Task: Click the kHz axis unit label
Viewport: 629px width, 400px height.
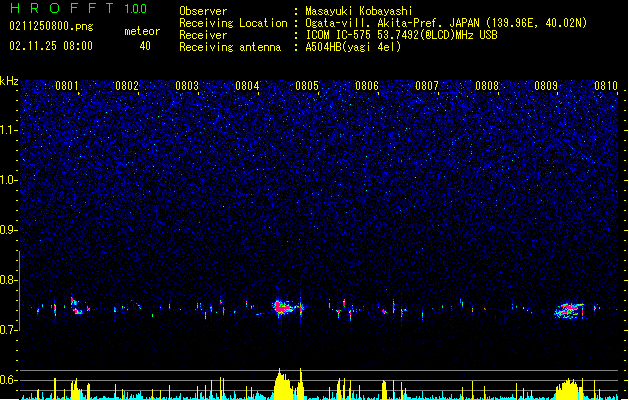Action: point(9,81)
